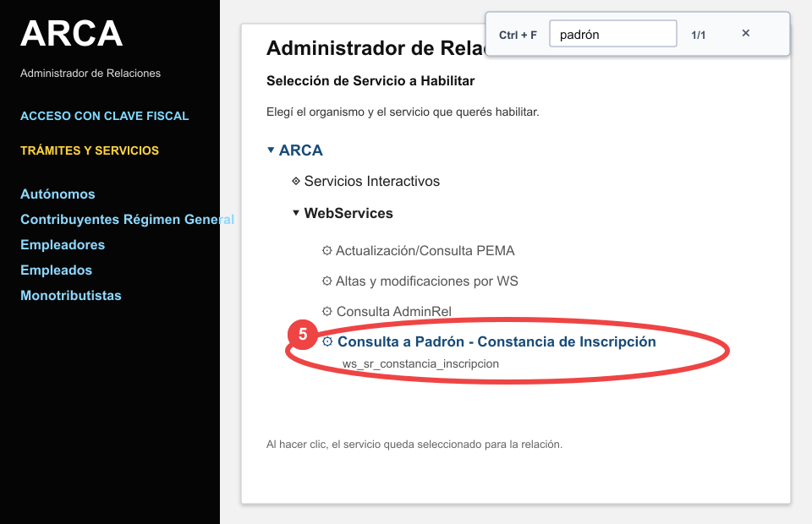
Task: Click the Al hacer clic footer note
Action: 414,445
